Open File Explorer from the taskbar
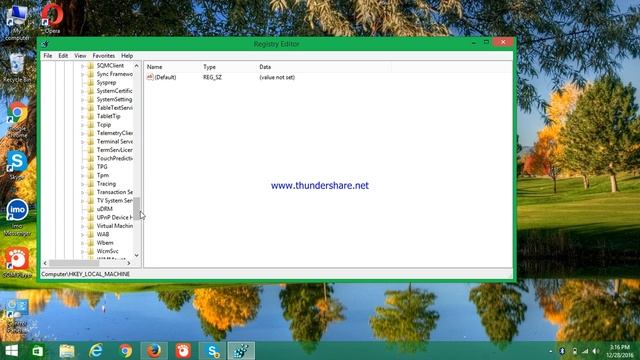The width and height of the screenshot is (640, 360). pyautogui.click(x=67, y=351)
